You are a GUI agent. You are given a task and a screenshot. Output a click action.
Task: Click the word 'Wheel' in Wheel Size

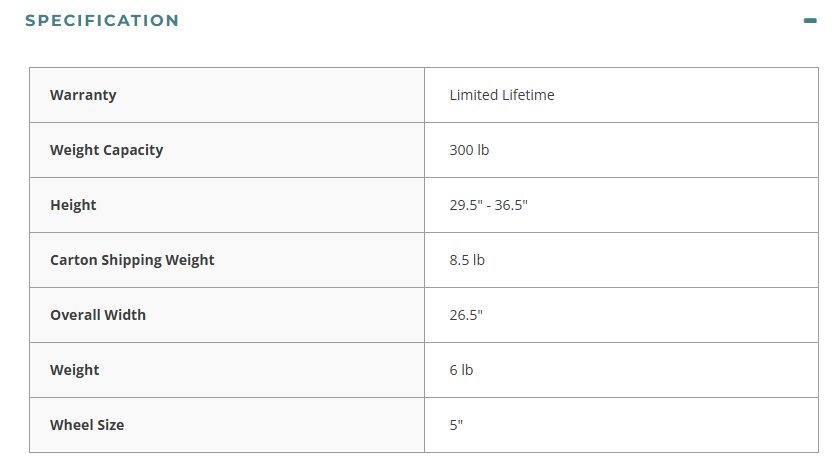pos(72,425)
